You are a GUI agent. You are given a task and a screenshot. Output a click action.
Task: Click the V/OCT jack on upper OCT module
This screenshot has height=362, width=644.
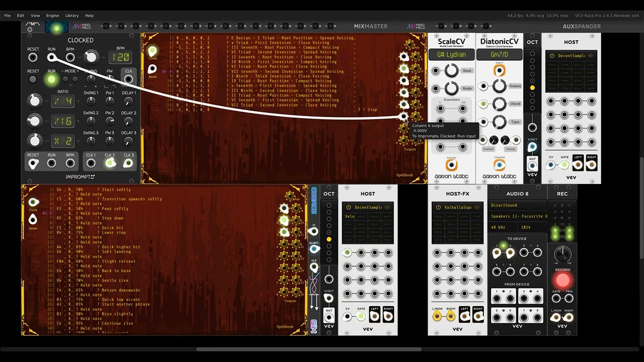pos(532,147)
